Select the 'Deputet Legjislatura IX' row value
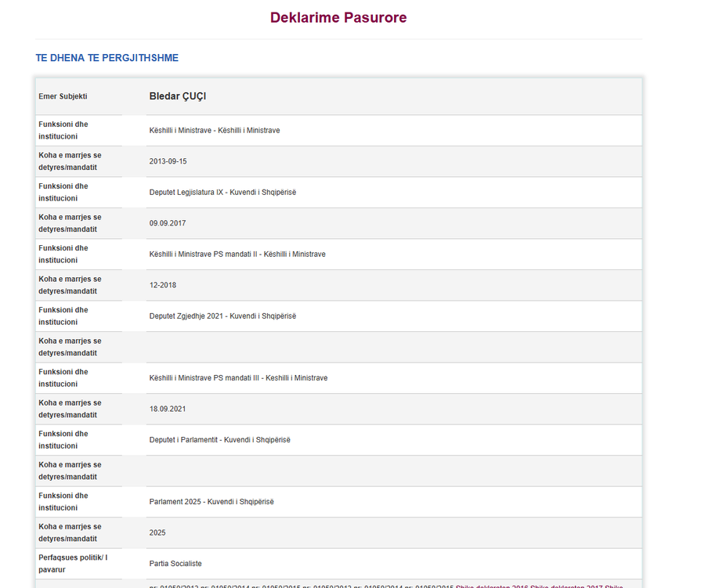The image size is (705, 588). click(x=222, y=193)
